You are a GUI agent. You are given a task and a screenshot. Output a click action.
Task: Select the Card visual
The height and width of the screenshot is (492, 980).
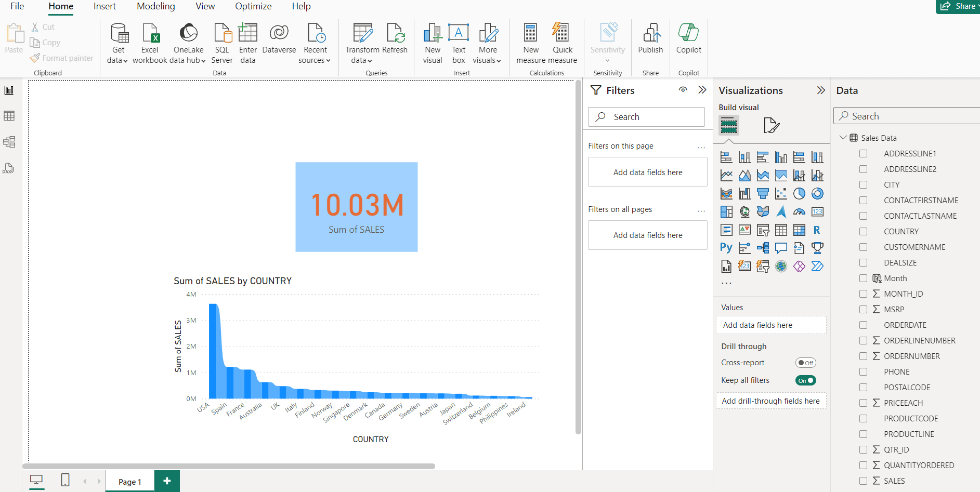(817, 211)
